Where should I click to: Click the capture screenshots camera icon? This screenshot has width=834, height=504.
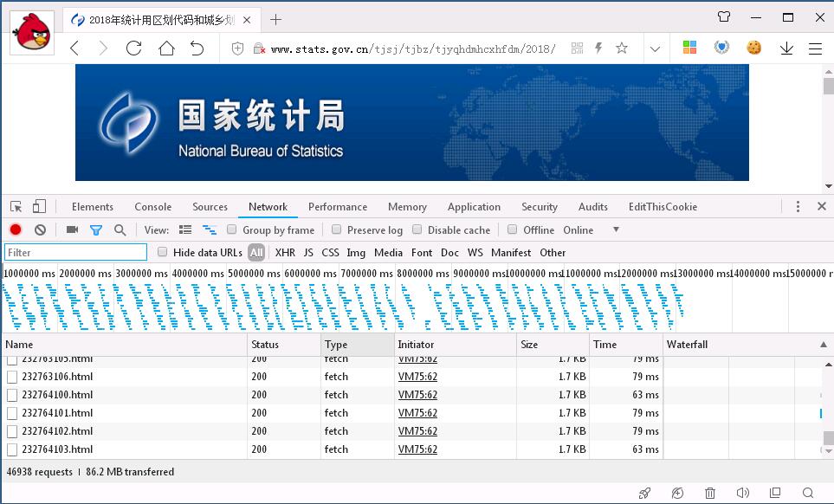point(73,229)
